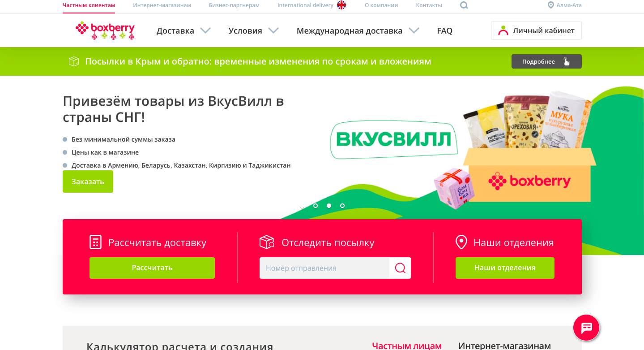Click the Отследить посылку heading
The height and width of the screenshot is (350, 644).
point(328,242)
